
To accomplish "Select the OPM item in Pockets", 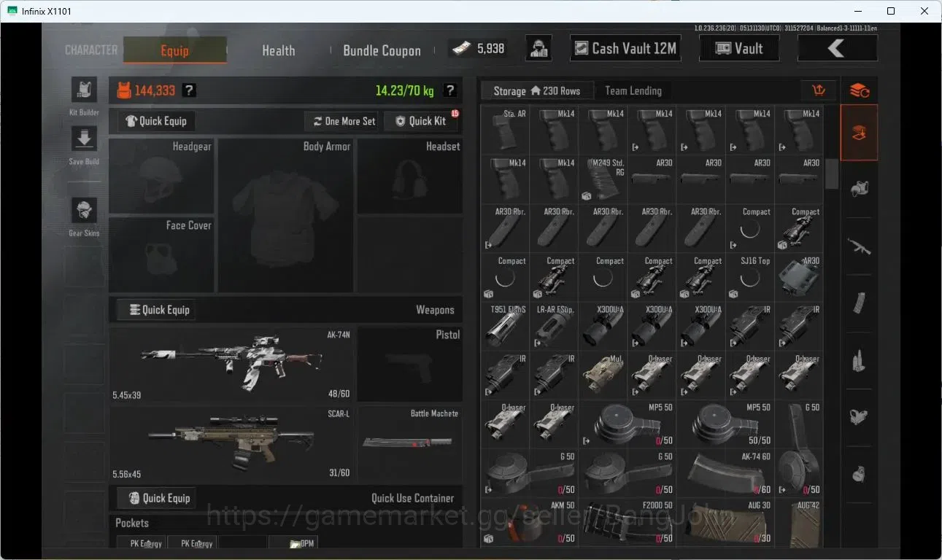I will tap(294, 542).
